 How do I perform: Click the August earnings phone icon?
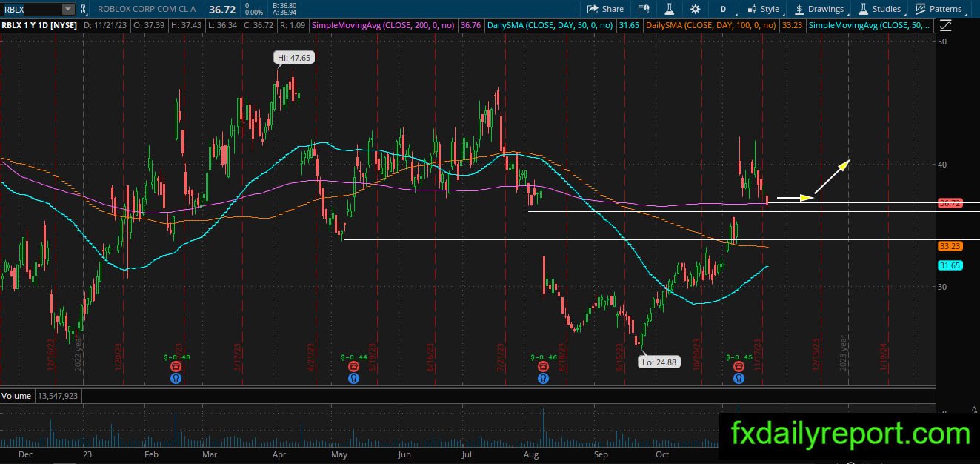pyautogui.click(x=543, y=366)
